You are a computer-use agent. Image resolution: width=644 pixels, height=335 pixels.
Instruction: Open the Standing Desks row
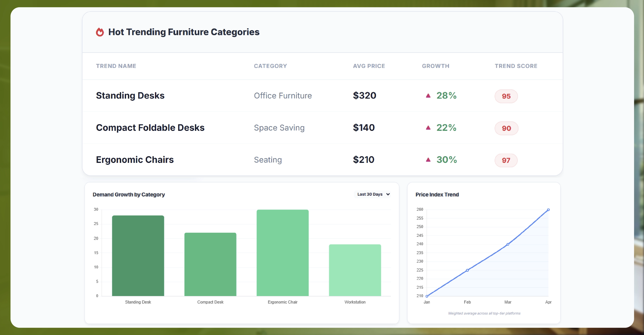point(130,96)
